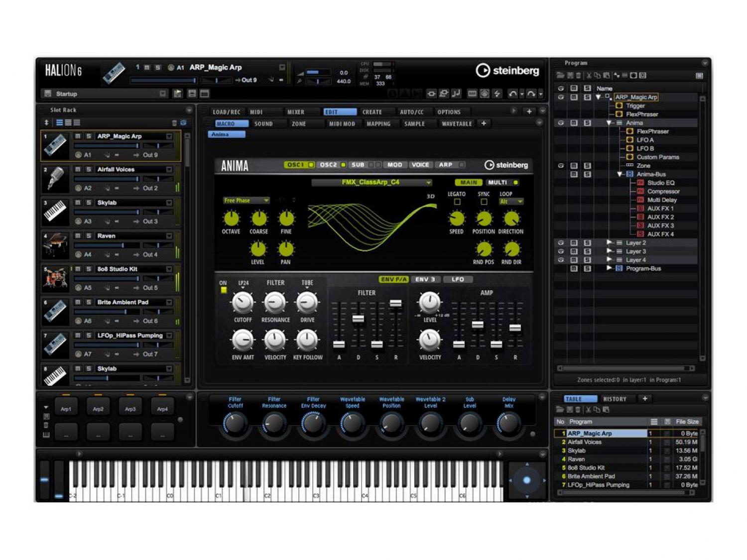Click the undo arrow in the top toolbar

pyautogui.click(x=512, y=94)
